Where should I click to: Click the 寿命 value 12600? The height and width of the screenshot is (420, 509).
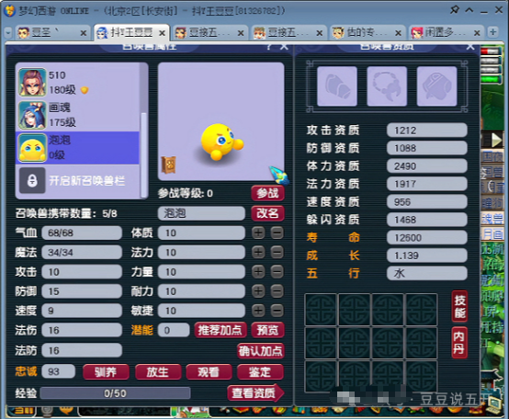click(x=427, y=237)
